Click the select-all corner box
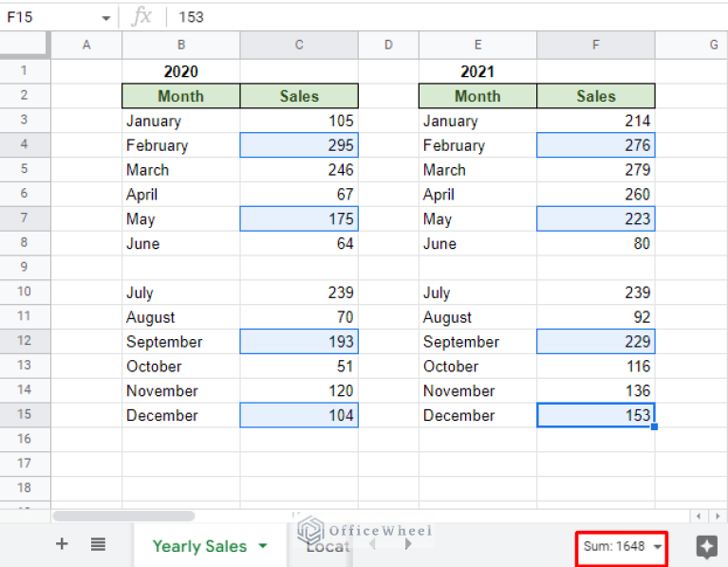The width and height of the screenshot is (728, 567). pos(25,45)
